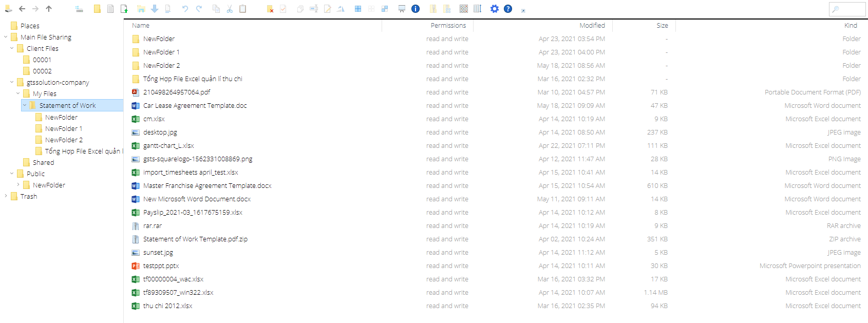
Task: Create a new folder from the toolbar
Action: [x=97, y=9]
